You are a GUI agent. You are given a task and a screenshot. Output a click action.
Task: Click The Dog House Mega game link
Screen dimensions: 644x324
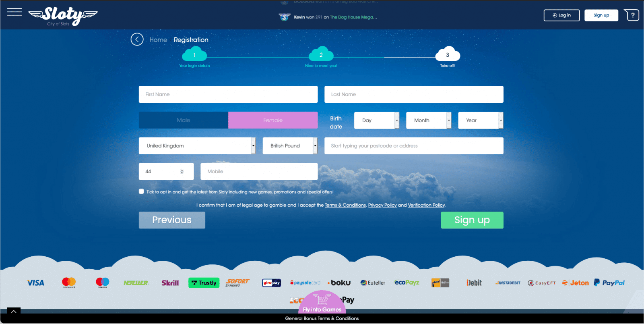click(x=353, y=17)
